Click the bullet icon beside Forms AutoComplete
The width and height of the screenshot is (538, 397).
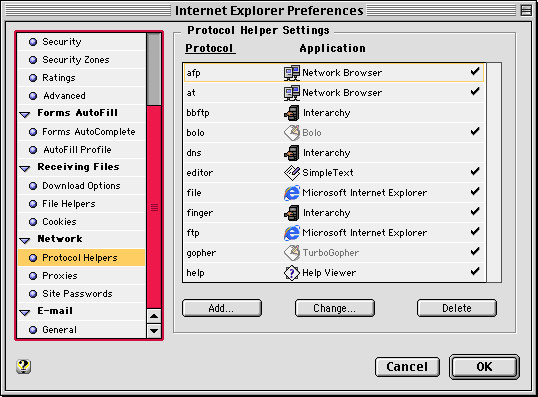[33, 132]
